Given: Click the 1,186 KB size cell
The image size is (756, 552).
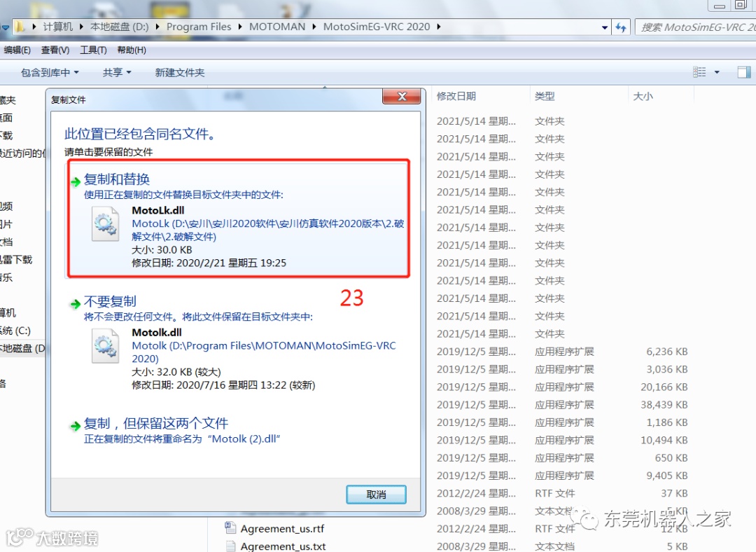Looking at the screenshot, I should 667,422.
